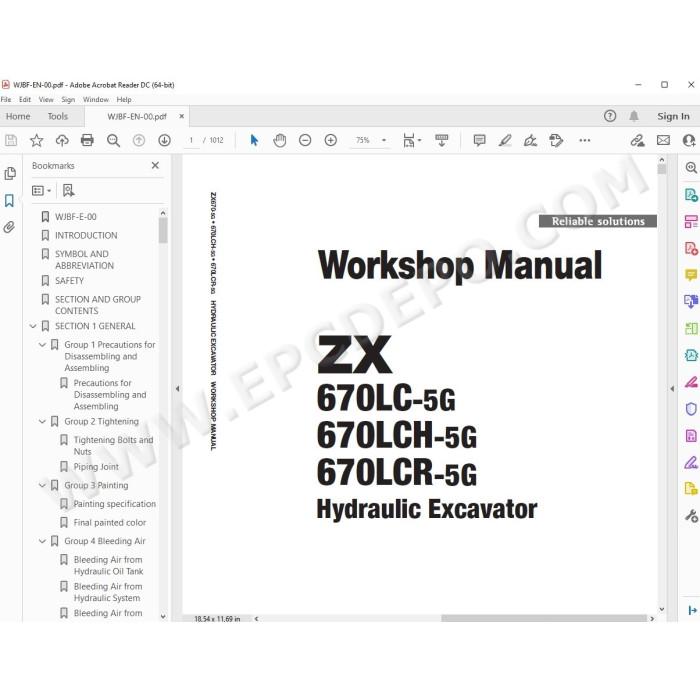Viewport: 700px width, 700px height.
Task: Open fit page options icon
Action: click(411, 141)
